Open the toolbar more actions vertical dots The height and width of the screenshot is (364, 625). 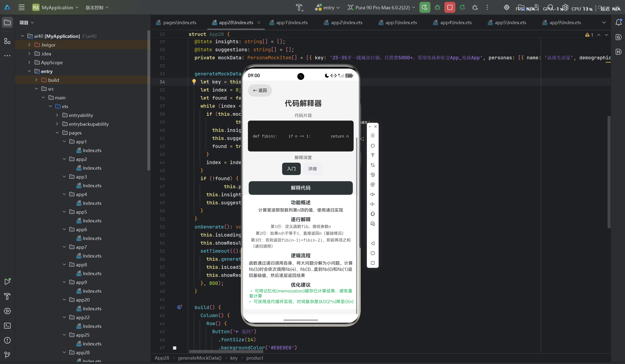tap(487, 7)
